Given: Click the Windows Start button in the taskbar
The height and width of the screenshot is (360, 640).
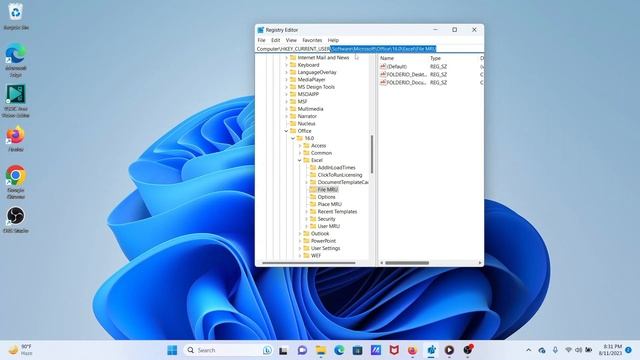Looking at the screenshot, I should (172, 350).
